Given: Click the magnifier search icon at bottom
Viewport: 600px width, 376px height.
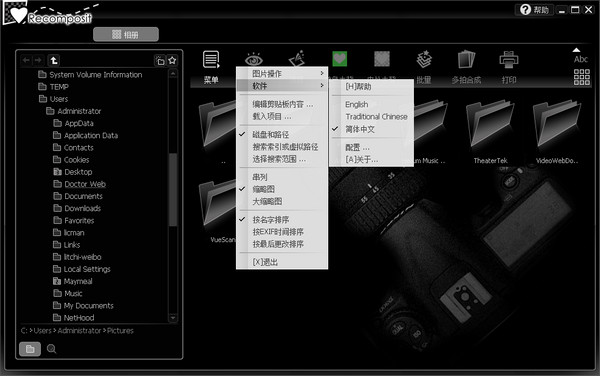Looking at the screenshot, I should point(51,349).
